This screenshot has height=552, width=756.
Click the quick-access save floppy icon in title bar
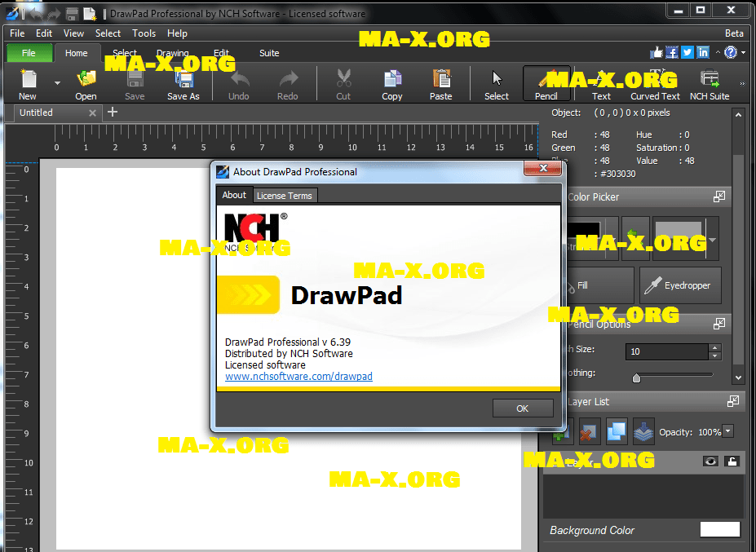[x=72, y=14]
